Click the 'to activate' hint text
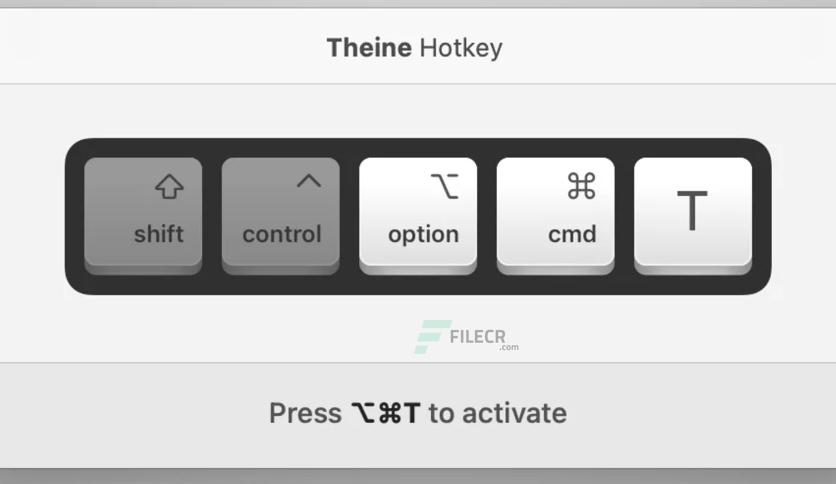 click(x=498, y=413)
